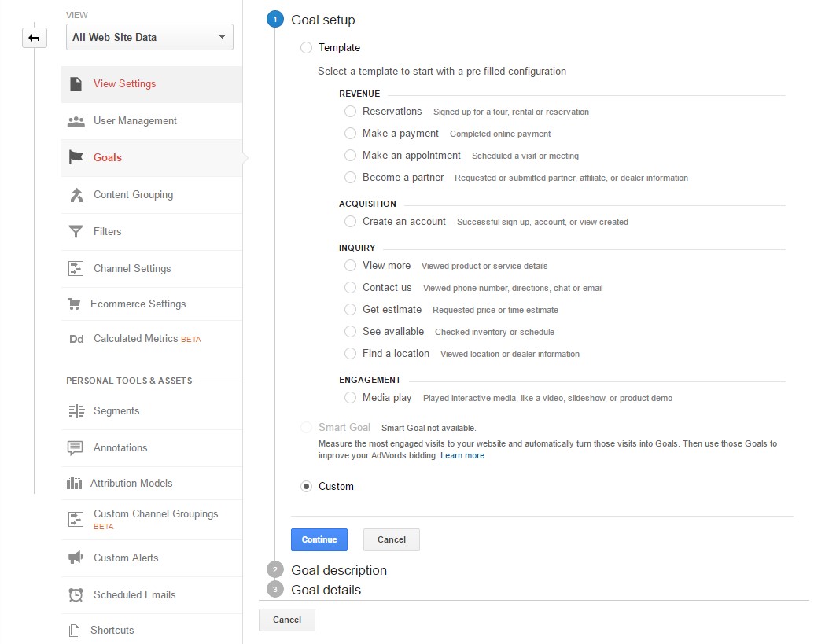Open Content Grouping menu item

tap(152, 194)
